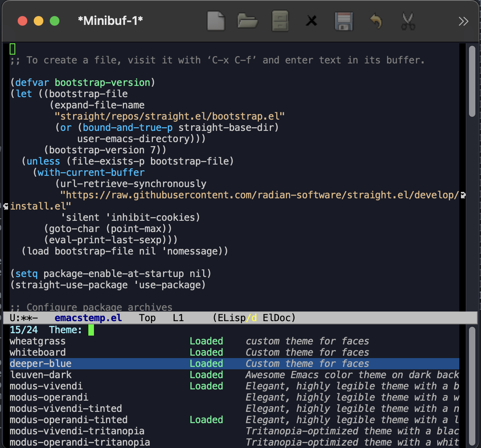The width and height of the screenshot is (481, 448).
Task: Close the window using the red button
Action: click(22, 21)
